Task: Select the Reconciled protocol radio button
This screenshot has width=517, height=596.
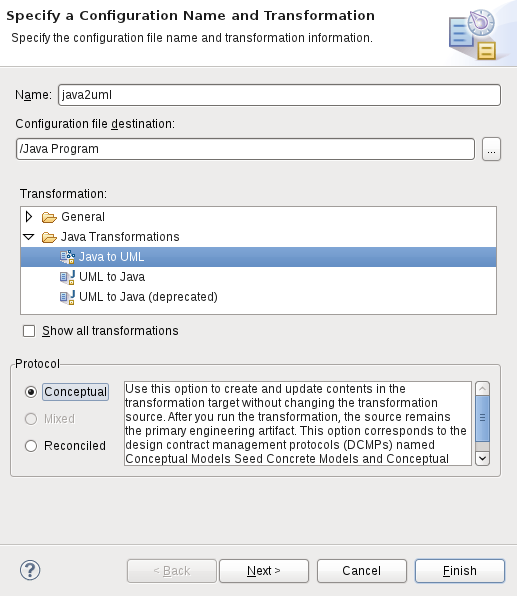Action: [x=31, y=446]
